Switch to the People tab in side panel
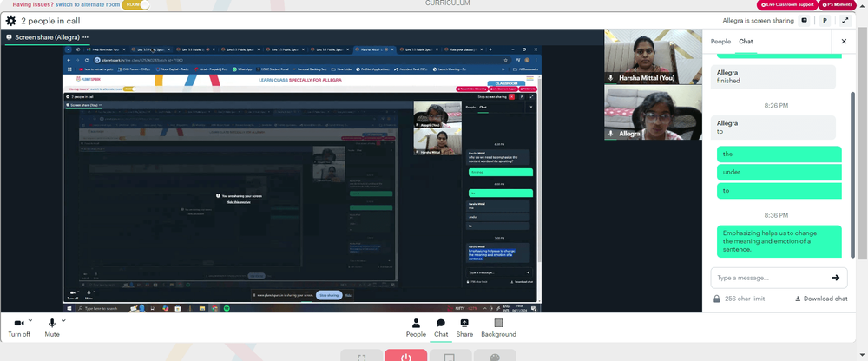The height and width of the screenshot is (361, 868). point(720,42)
